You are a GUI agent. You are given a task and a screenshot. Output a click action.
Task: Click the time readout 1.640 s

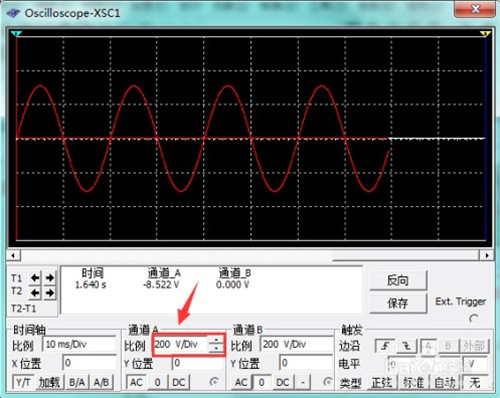[x=91, y=285]
